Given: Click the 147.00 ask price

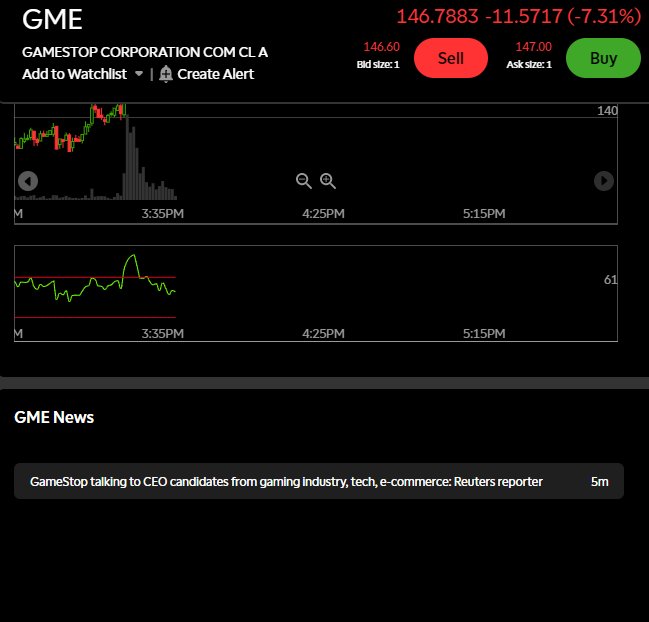Looking at the screenshot, I should [x=534, y=47].
